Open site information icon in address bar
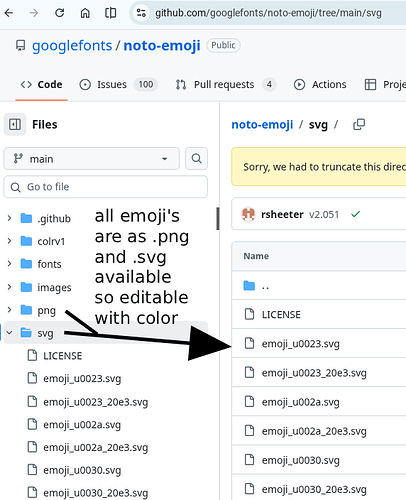Image resolution: width=406 pixels, height=500 pixels. pos(141,13)
